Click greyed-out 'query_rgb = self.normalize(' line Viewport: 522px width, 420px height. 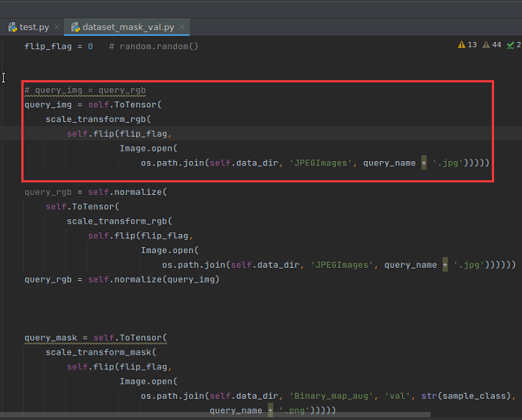(x=96, y=192)
